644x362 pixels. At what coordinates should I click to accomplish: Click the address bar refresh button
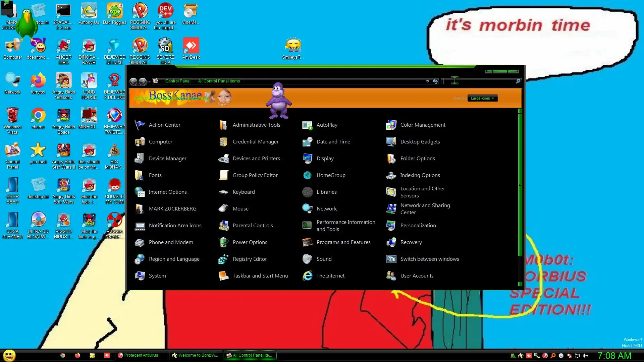click(435, 81)
